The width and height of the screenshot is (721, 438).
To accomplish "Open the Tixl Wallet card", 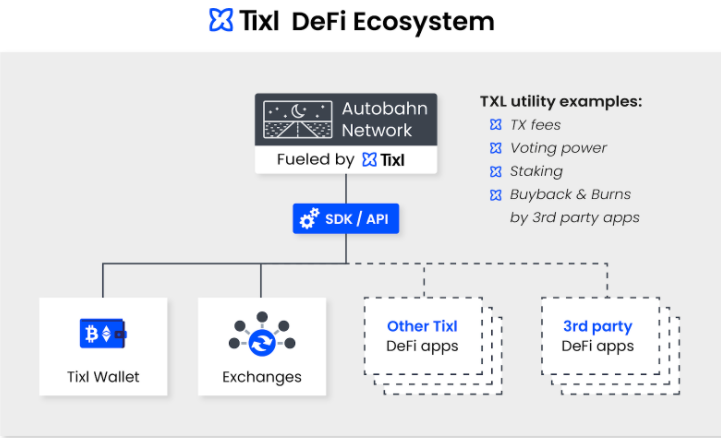I will [103, 347].
